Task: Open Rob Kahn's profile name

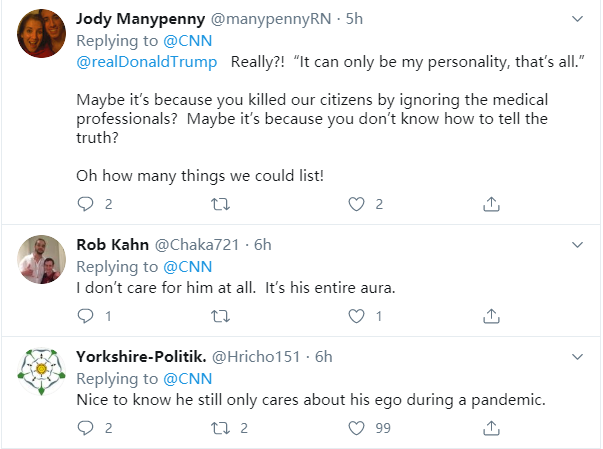Action: pos(112,245)
